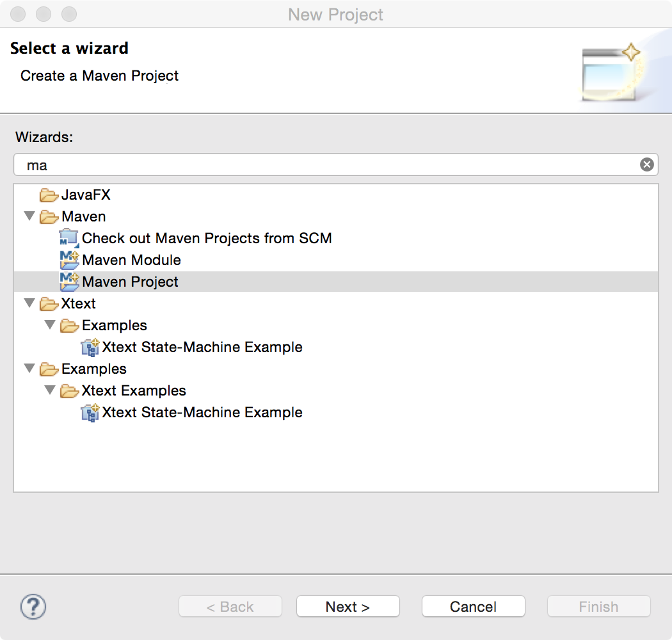The width and height of the screenshot is (672, 640).
Task: Select 'Xtext State-Machine Example' under Xtext Examples
Action: (x=202, y=412)
